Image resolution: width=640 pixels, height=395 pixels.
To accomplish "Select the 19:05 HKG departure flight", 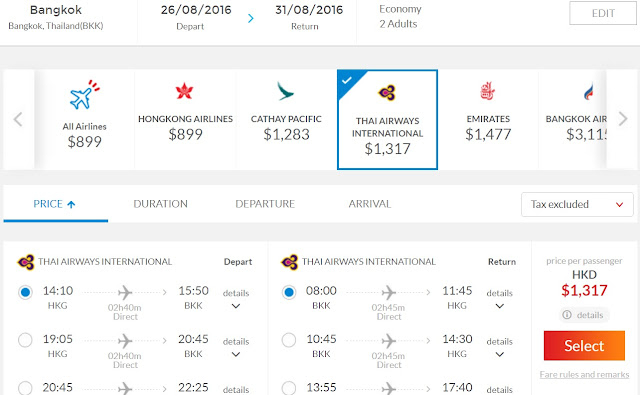I will tap(25, 340).
